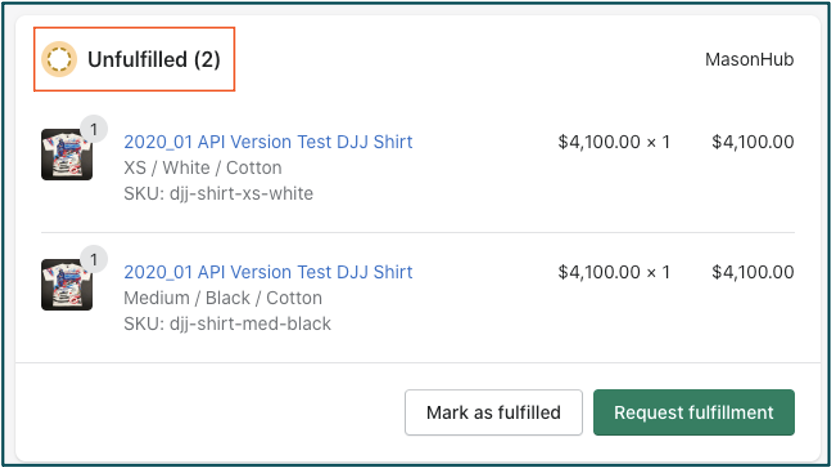Image resolution: width=833 pixels, height=468 pixels.
Task: Click line total for Medium Black shirt
Action: coord(753,272)
